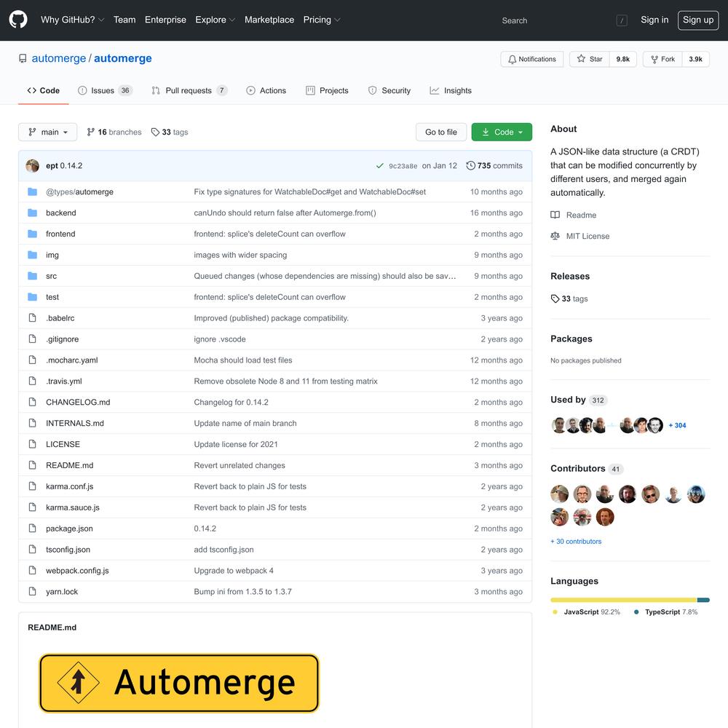Open the automerge owner link
The width and height of the screenshot is (728, 728).
59,58
